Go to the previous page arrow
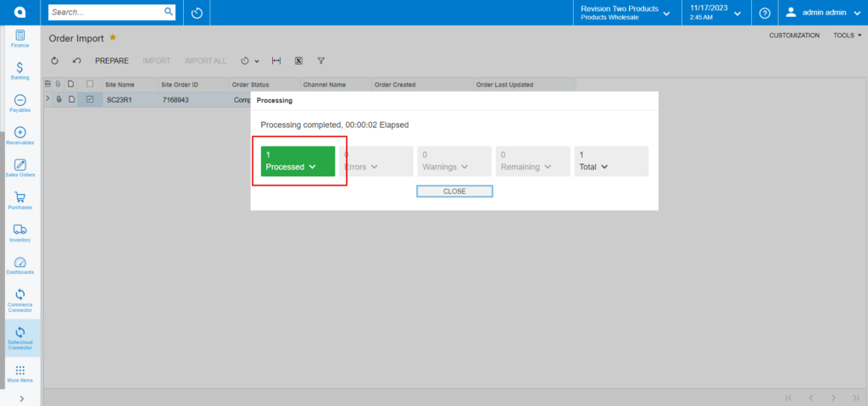The width and height of the screenshot is (868, 406). (x=810, y=398)
